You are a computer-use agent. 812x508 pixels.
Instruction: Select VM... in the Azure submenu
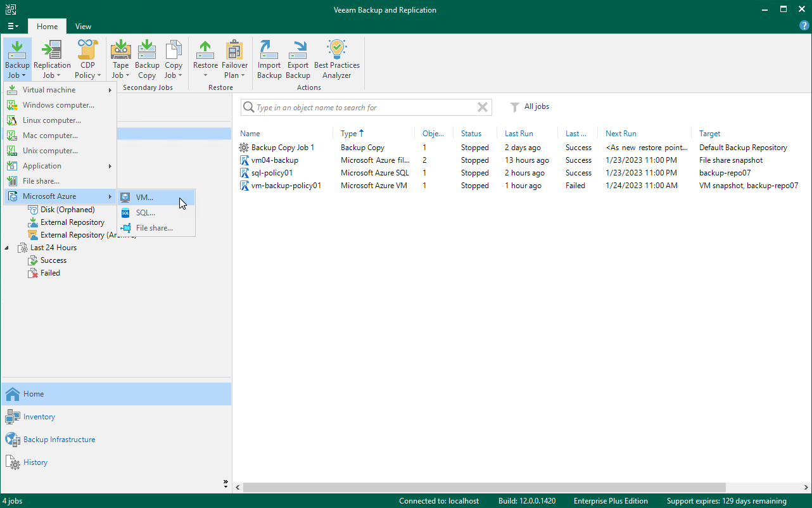[156, 198]
